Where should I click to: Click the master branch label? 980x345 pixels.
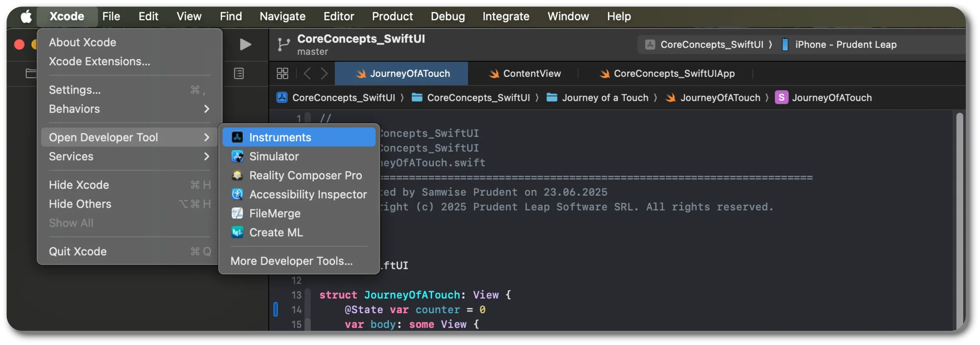(x=312, y=52)
